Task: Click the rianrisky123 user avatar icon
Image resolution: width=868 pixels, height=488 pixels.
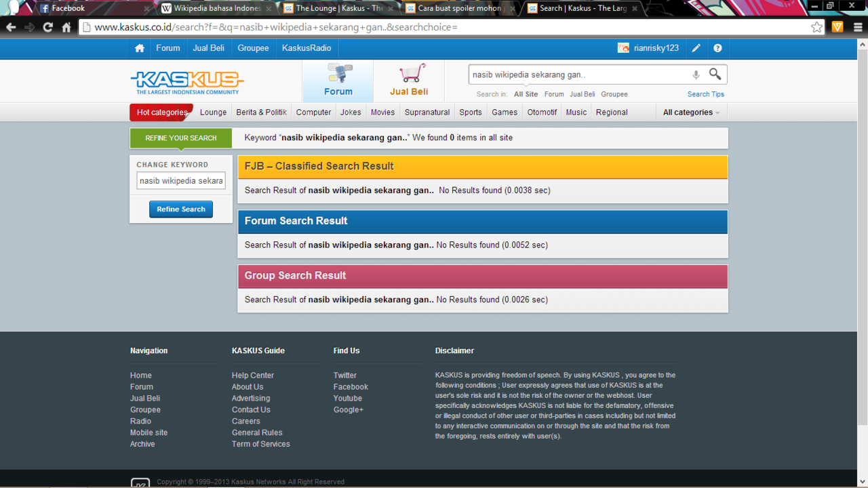Action: coord(623,48)
